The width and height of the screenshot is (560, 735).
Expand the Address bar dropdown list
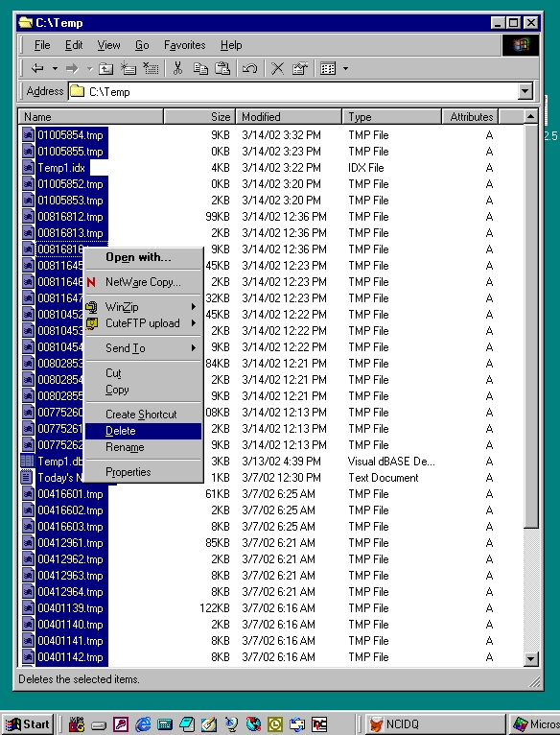pyautogui.click(x=525, y=91)
